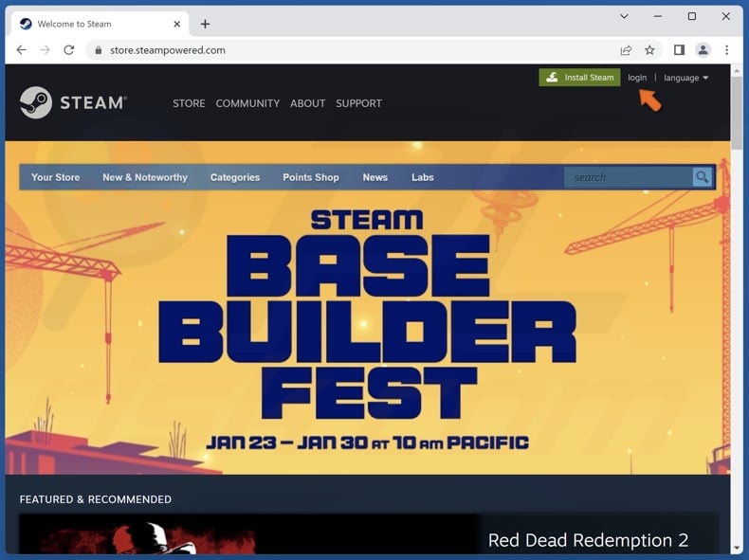
Task: Click the page vertical scrollbar thumb
Action: click(737, 113)
